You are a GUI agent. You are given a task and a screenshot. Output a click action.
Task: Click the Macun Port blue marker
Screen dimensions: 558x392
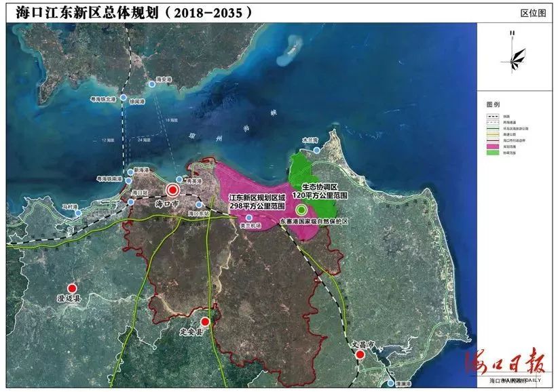click(79, 212)
